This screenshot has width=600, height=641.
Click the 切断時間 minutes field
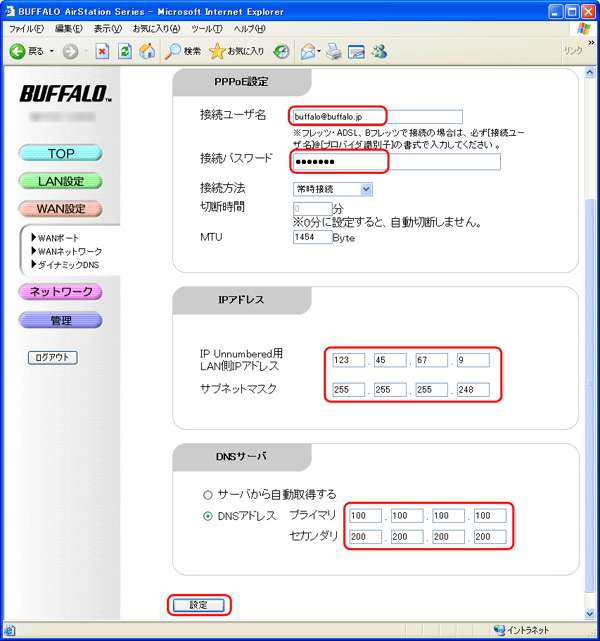(313, 209)
